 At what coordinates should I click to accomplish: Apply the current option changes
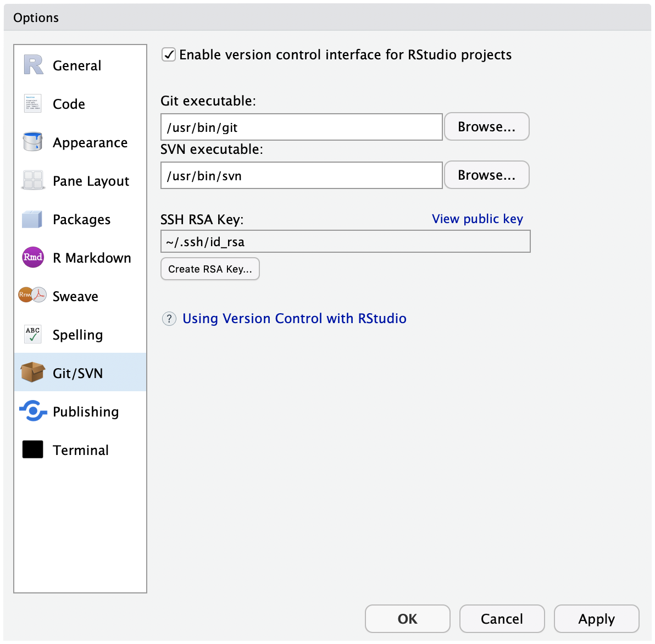(x=597, y=619)
